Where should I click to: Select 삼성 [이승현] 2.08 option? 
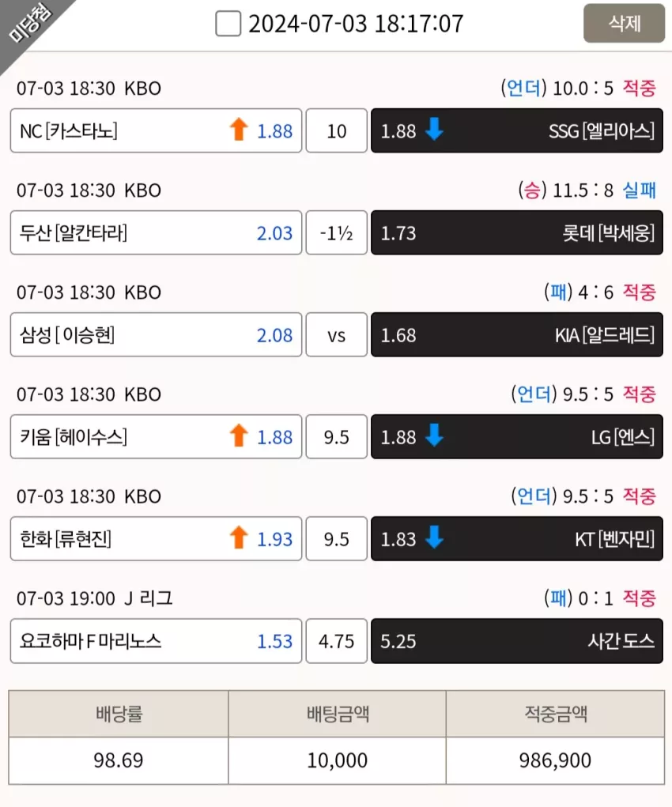click(x=156, y=334)
